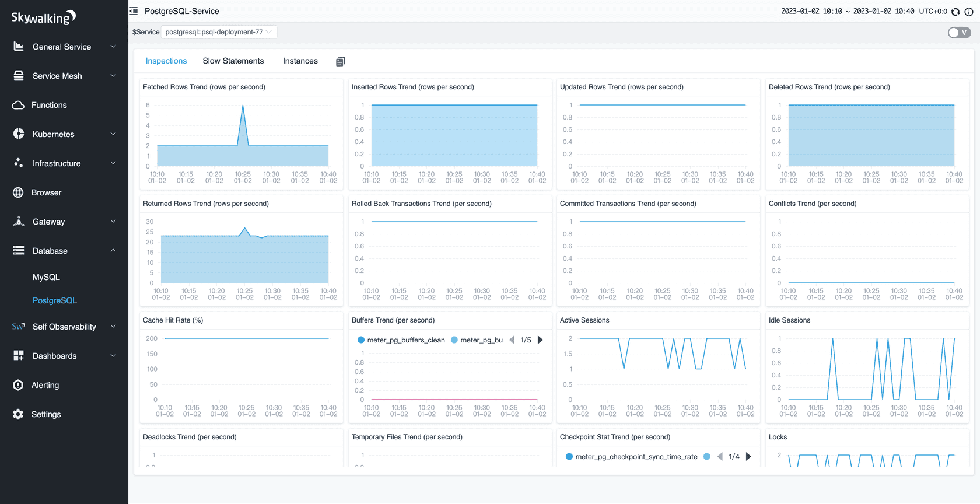This screenshot has height=504, width=980.
Task: Switch to the Slow Statements tab
Action: (x=233, y=61)
